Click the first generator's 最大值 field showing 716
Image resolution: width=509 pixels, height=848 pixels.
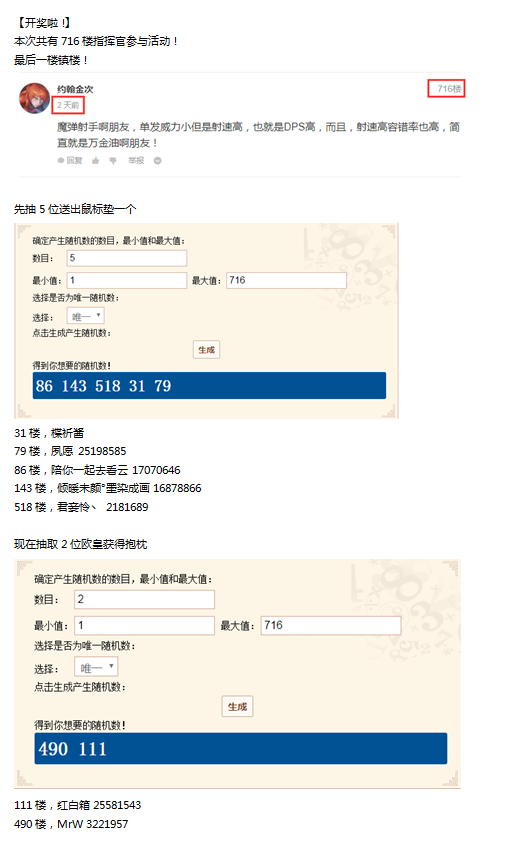[286, 280]
